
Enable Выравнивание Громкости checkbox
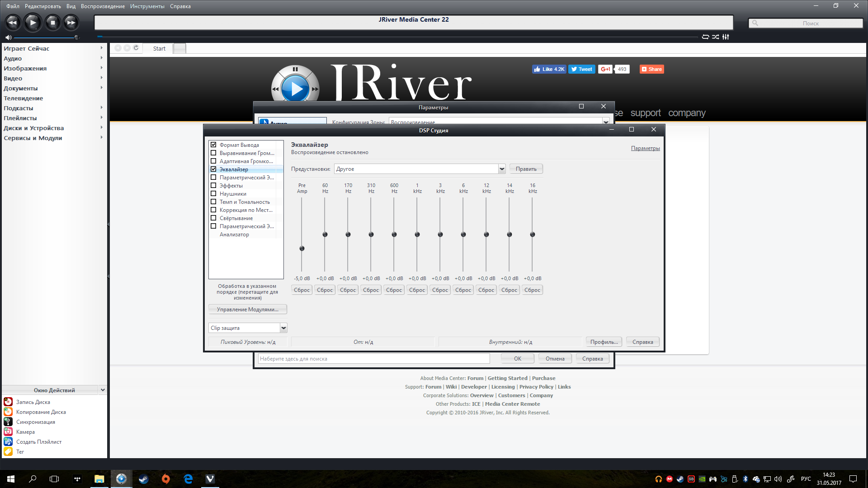(x=213, y=153)
